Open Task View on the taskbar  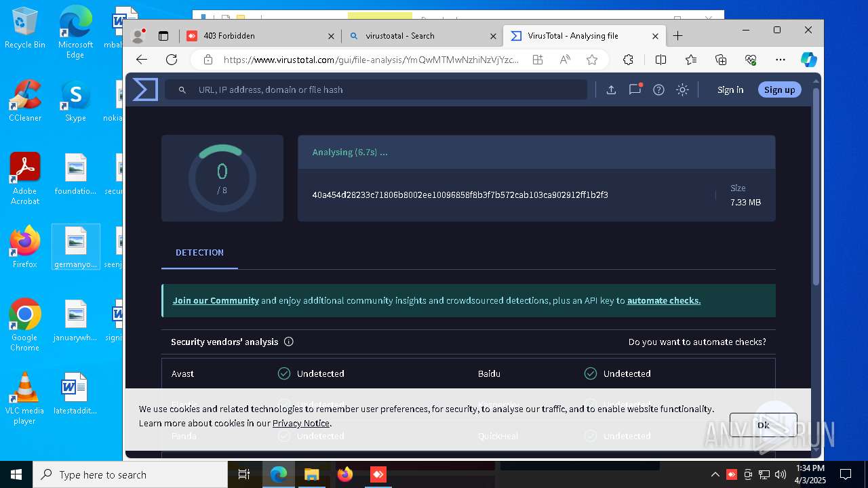point(244,474)
